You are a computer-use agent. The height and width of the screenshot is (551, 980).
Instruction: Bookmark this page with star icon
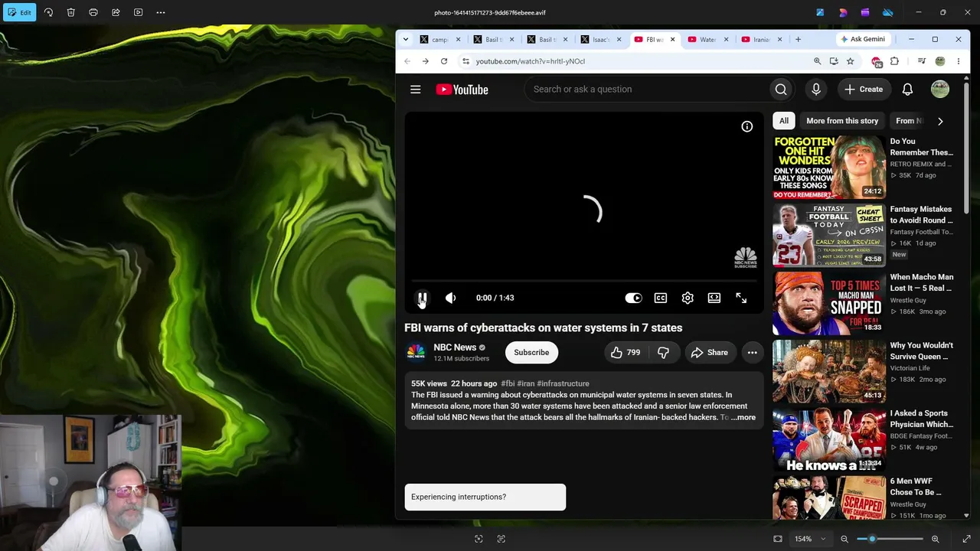click(850, 61)
